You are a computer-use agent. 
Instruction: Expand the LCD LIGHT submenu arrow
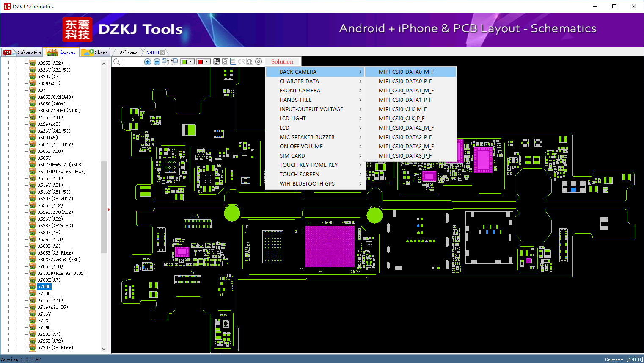tap(360, 119)
